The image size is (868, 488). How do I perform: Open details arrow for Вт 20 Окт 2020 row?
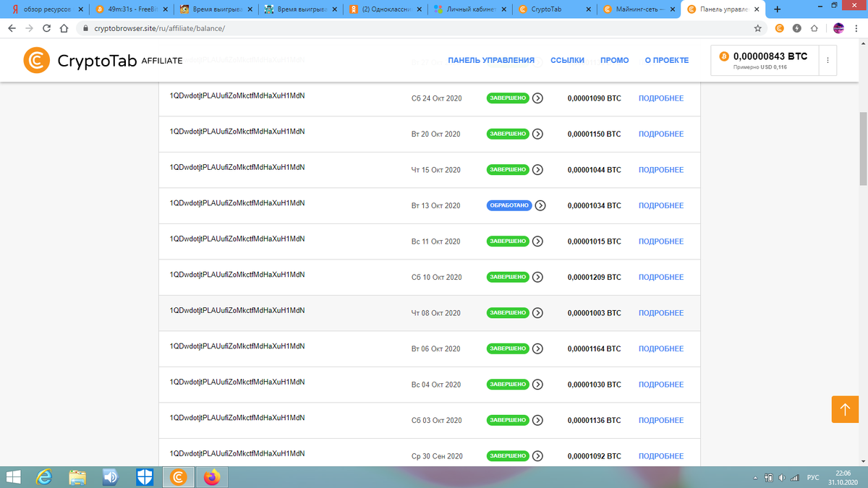click(x=537, y=134)
